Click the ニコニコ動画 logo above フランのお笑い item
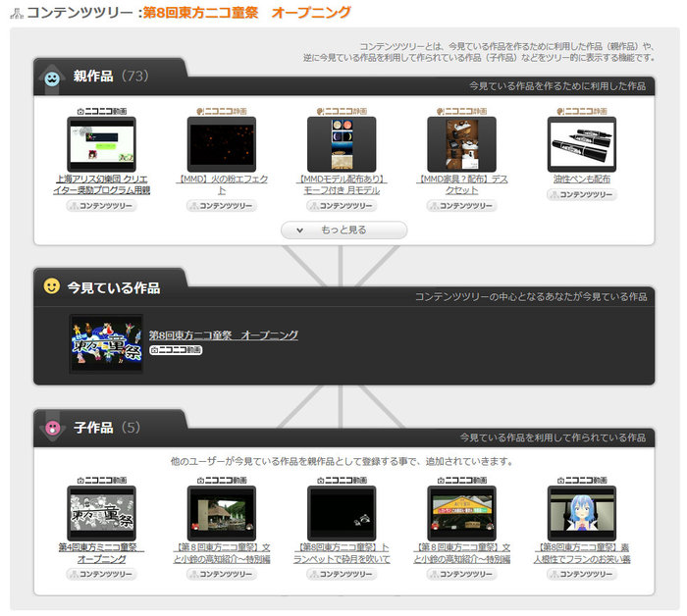 (x=582, y=481)
